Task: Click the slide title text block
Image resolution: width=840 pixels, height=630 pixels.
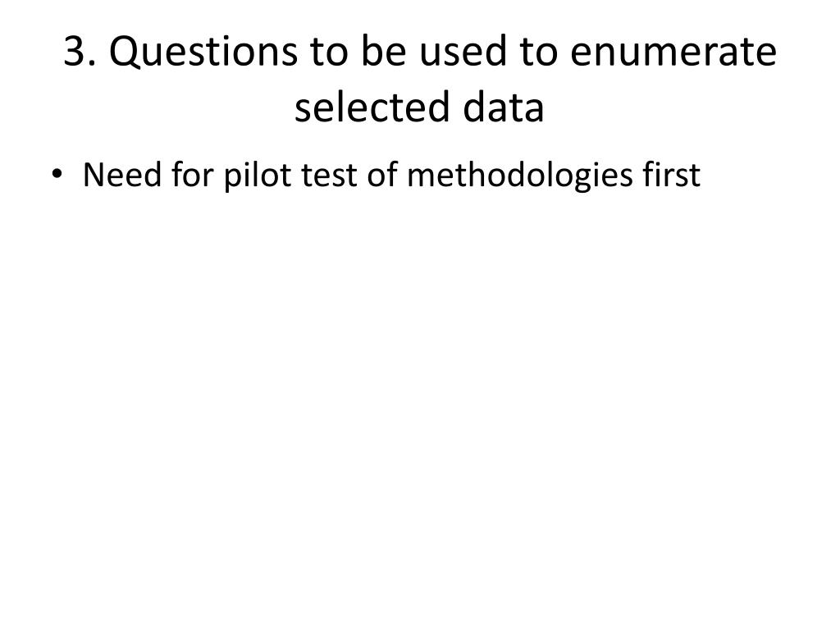Action: click(419, 80)
